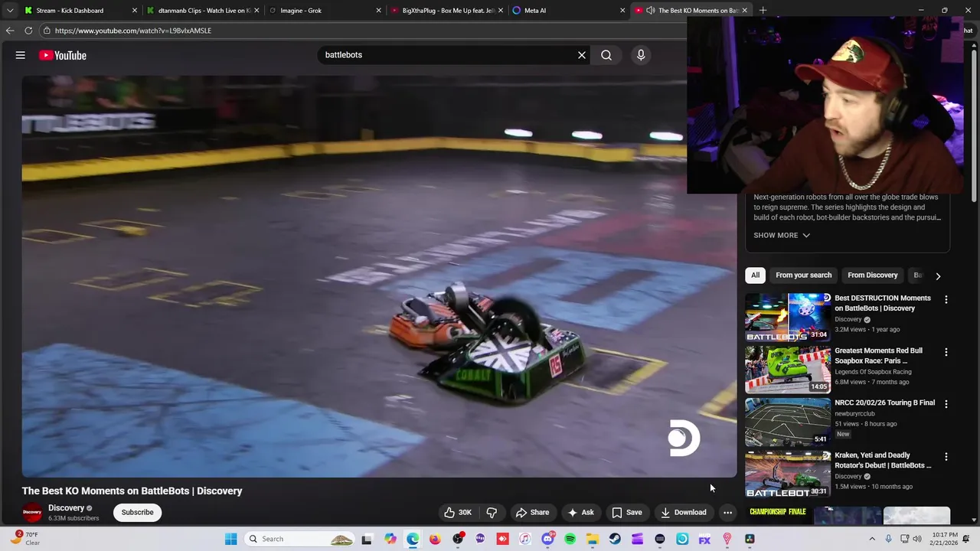Open Legends Of Soapbox Racing channel
Screen dimensions: 980x551
coord(873,372)
